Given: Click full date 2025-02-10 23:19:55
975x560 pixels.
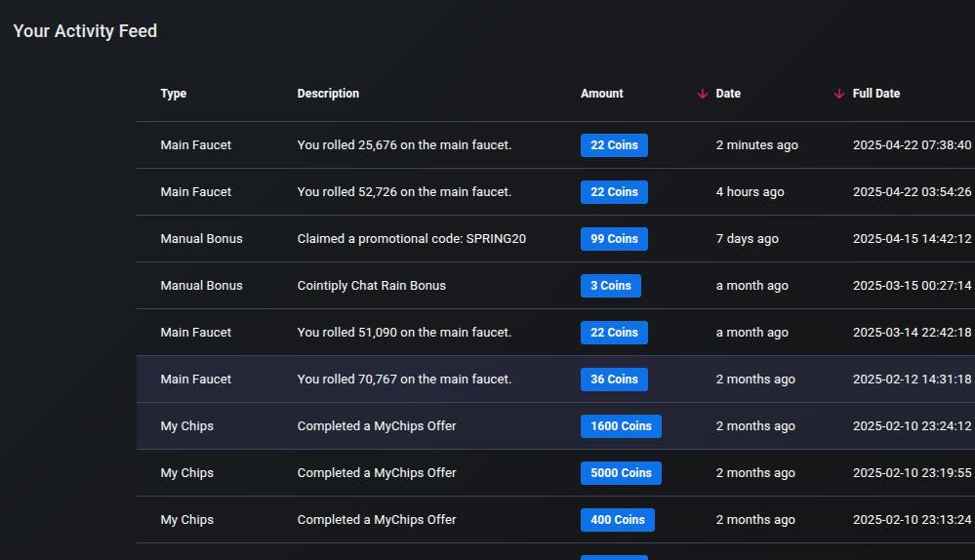Looking at the screenshot, I should [913, 473].
